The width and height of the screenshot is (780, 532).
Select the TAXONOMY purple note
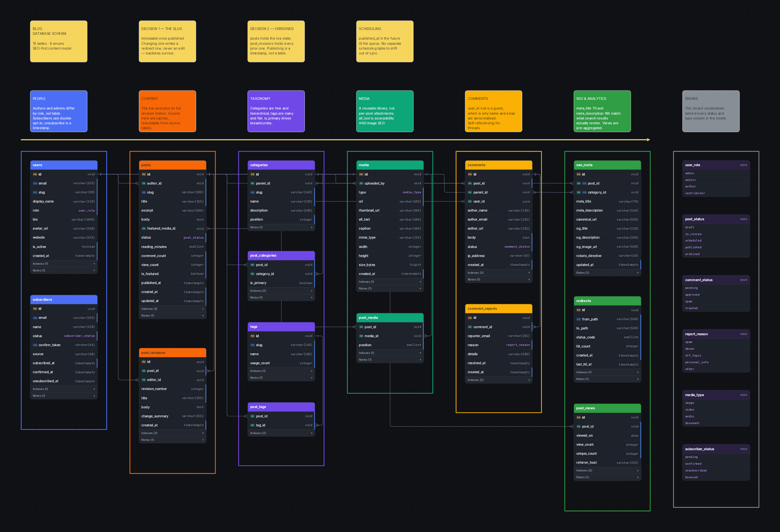276,111
